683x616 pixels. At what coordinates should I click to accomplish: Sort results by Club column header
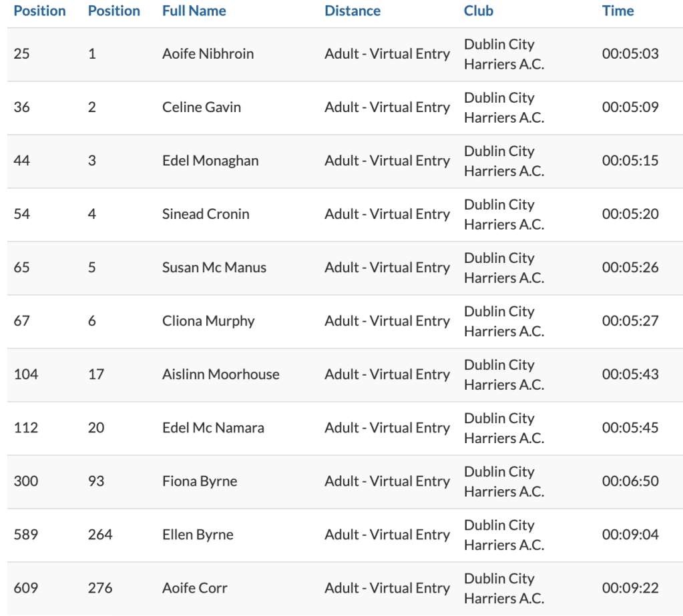tap(479, 11)
